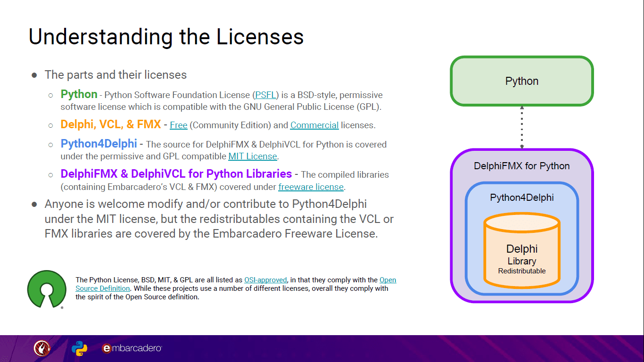Click the dotted double arrow between diagram boxes
The height and width of the screenshot is (362, 644).
point(522,127)
